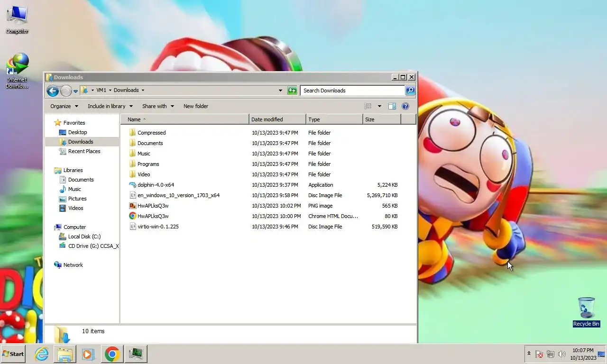The image size is (607, 364).
Task: Click Favorites in navigation pane
Action: (74, 123)
